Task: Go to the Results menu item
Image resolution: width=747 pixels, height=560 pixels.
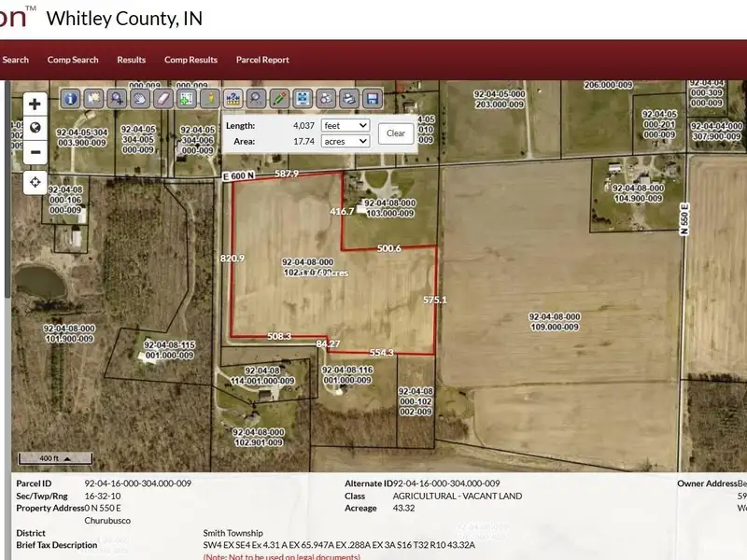Action: 131,60
